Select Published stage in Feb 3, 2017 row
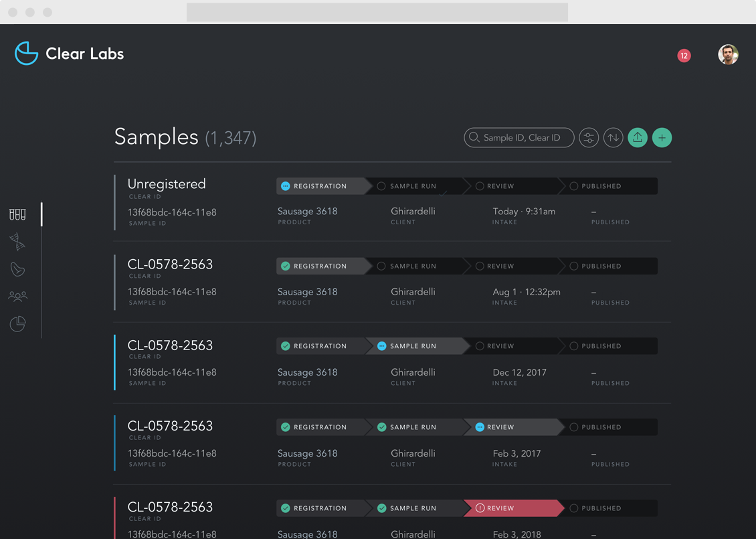The image size is (756, 539). click(608, 427)
